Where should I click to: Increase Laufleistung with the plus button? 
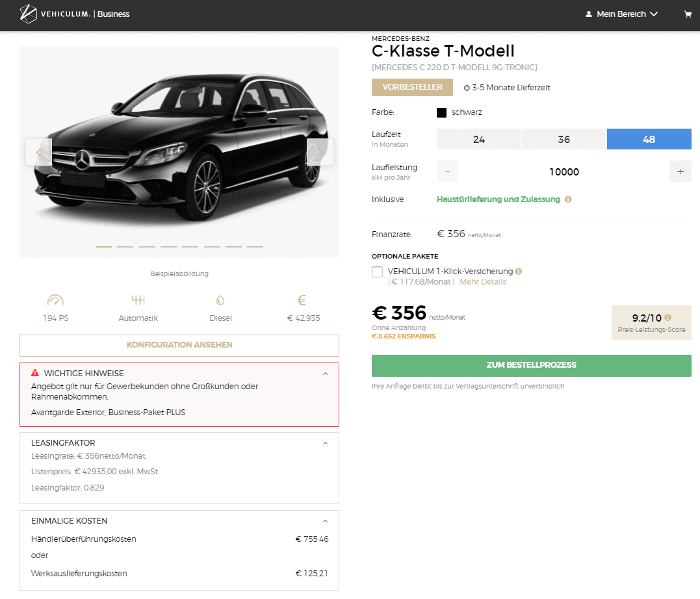click(x=680, y=172)
